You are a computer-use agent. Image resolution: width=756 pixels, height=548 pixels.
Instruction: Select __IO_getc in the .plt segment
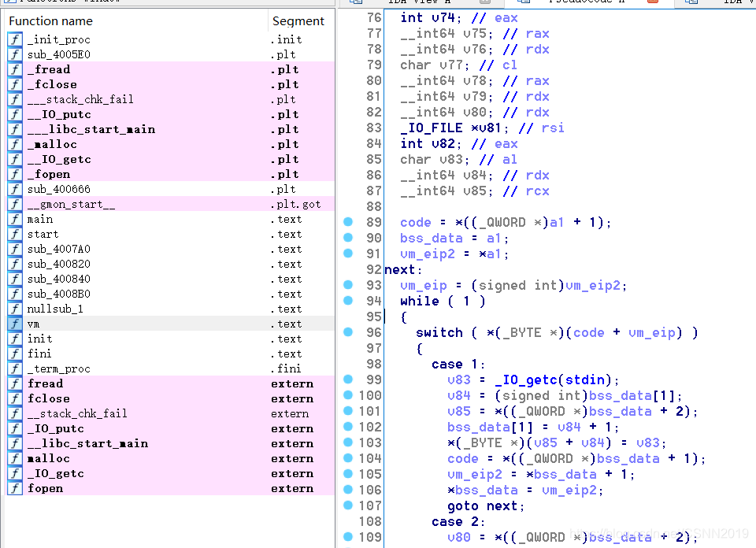[170, 159]
